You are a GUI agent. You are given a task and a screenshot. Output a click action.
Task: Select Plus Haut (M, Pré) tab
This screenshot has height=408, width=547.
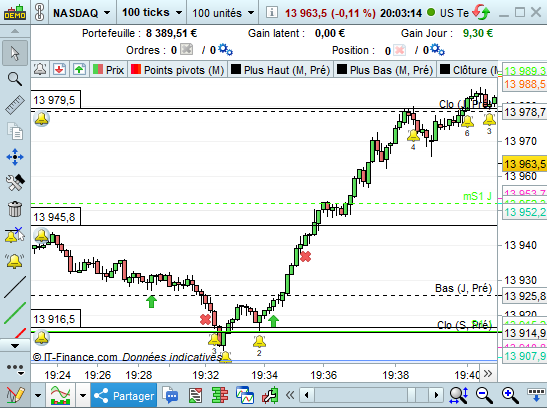coord(280,70)
